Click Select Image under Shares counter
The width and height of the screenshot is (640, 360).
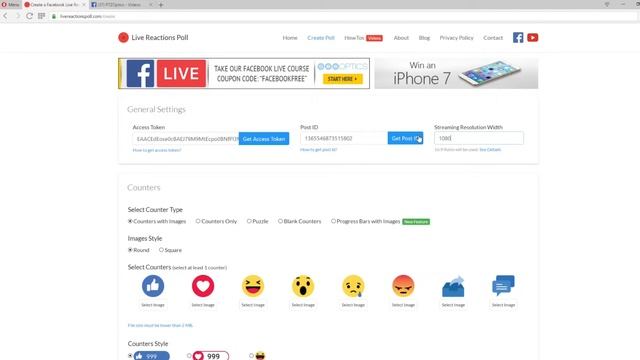[x=453, y=305]
